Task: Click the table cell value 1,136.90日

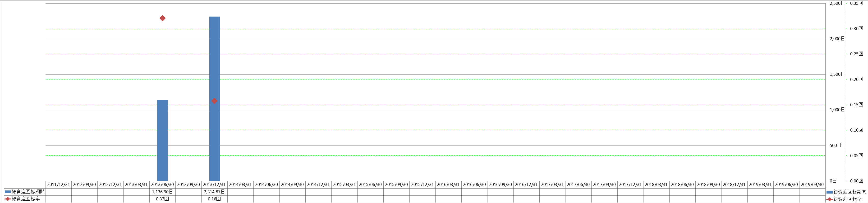Action: point(162,192)
